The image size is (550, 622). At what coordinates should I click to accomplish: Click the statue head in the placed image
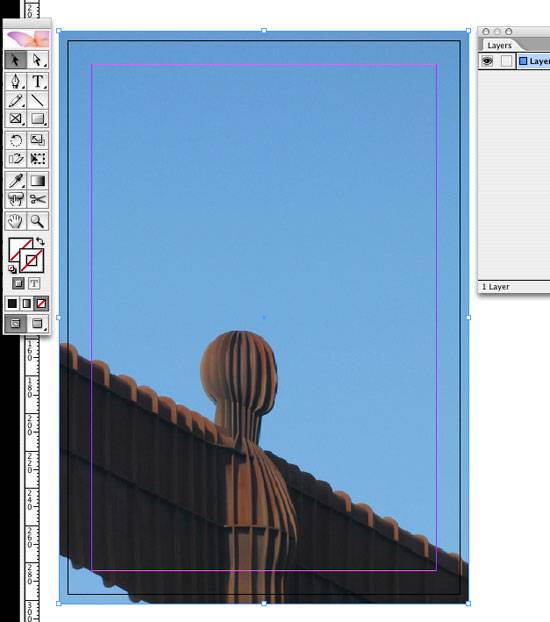[238, 371]
